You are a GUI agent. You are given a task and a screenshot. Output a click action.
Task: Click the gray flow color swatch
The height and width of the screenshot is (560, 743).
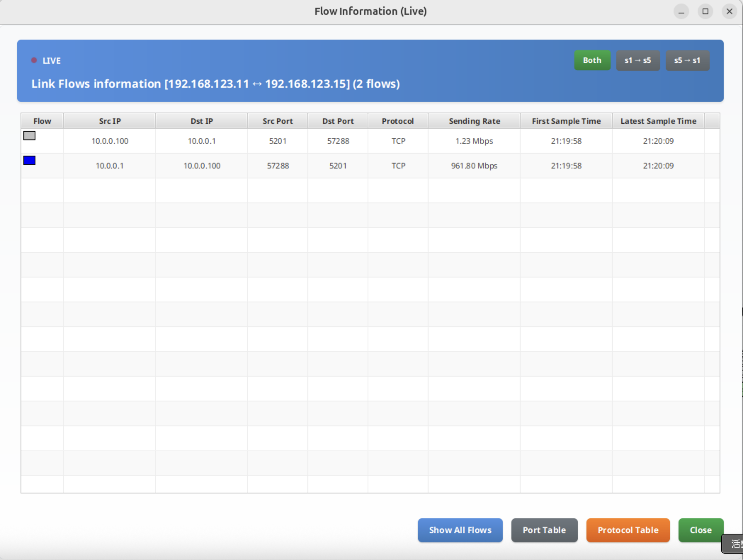29,136
